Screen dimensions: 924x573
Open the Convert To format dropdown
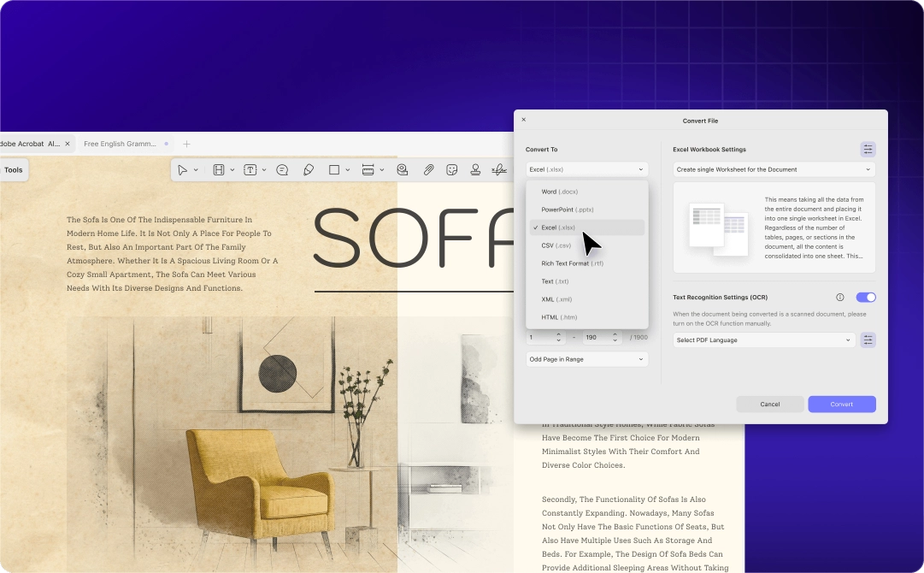click(x=587, y=169)
